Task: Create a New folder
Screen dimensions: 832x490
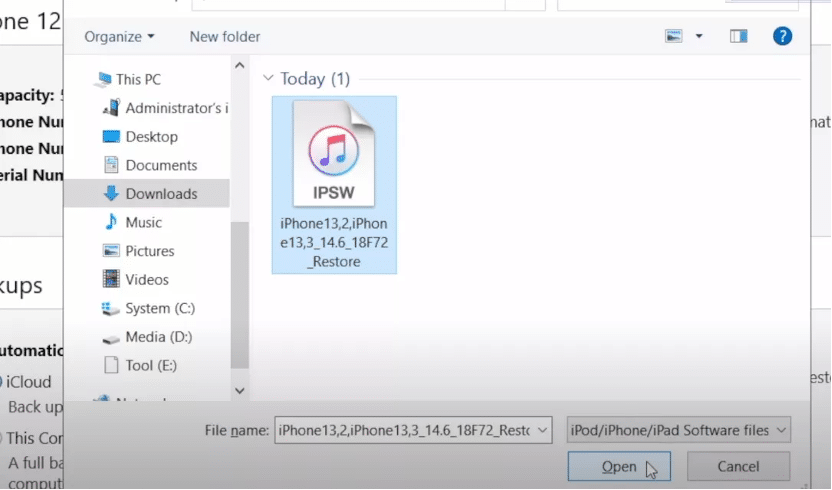Action: click(224, 37)
